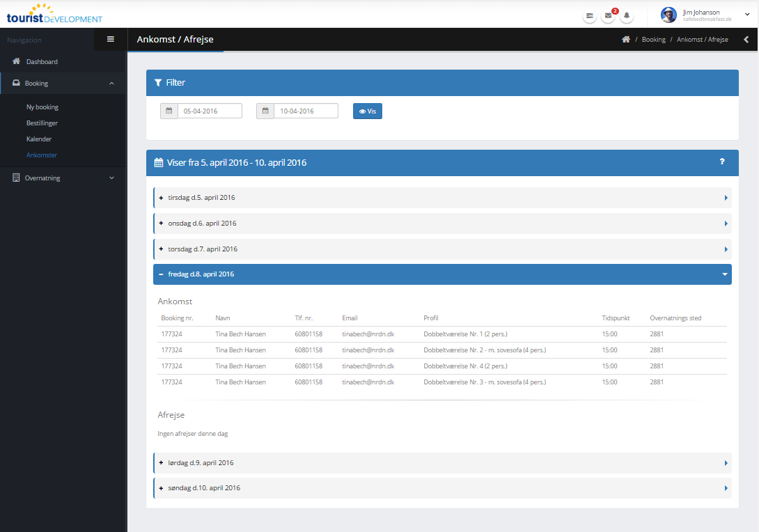
Task: Click the Booking link in breadcrumb
Action: (x=653, y=40)
